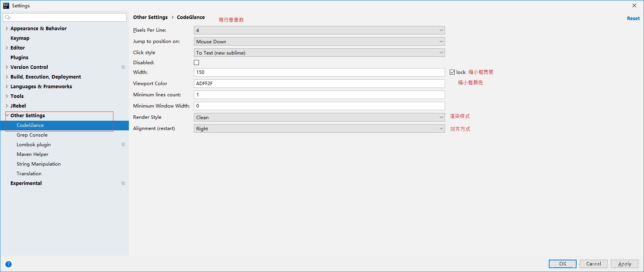644x272 pixels.
Task: Open Grep Console settings
Action: coord(32,135)
